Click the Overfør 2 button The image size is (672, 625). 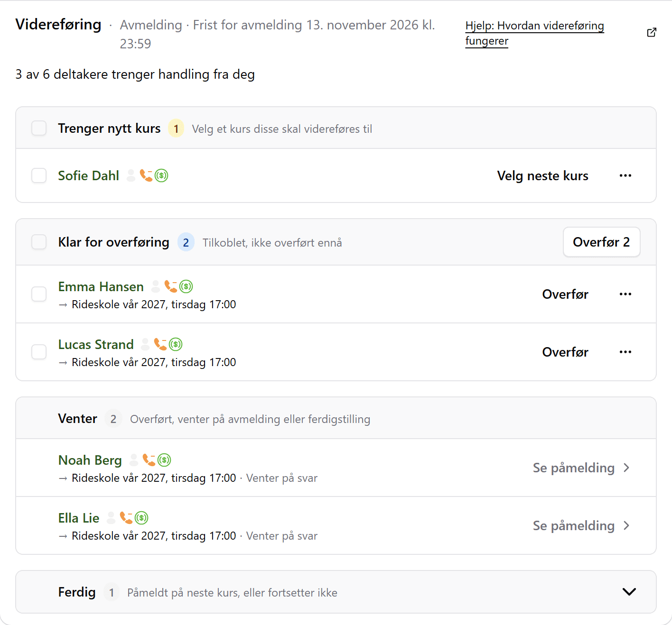(x=602, y=242)
